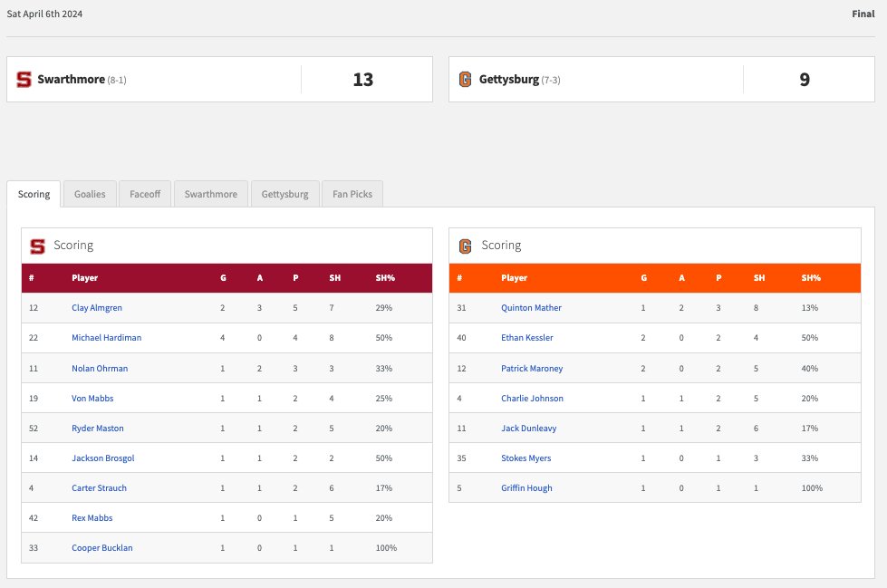Image resolution: width=887 pixels, height=588 pixels.
Task: Click Nolan Ohrman's 33% shooting percentage
Action: 383,369
